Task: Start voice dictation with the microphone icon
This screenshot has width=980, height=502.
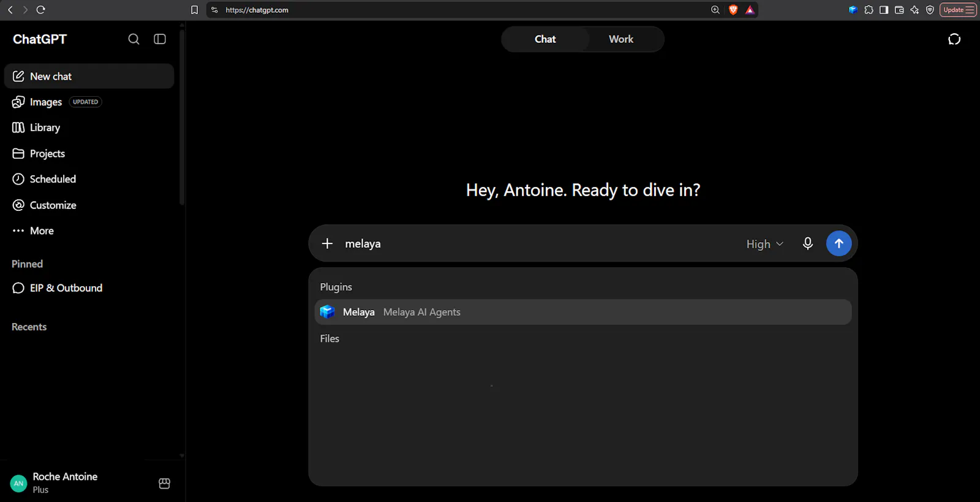Action: click(808, 243)
